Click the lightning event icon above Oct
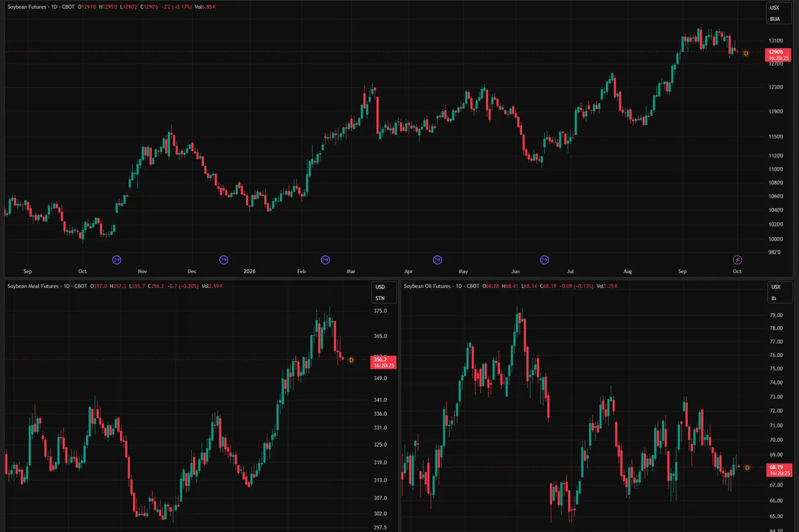This screenshot has height=532, width=799. point(738,260)
